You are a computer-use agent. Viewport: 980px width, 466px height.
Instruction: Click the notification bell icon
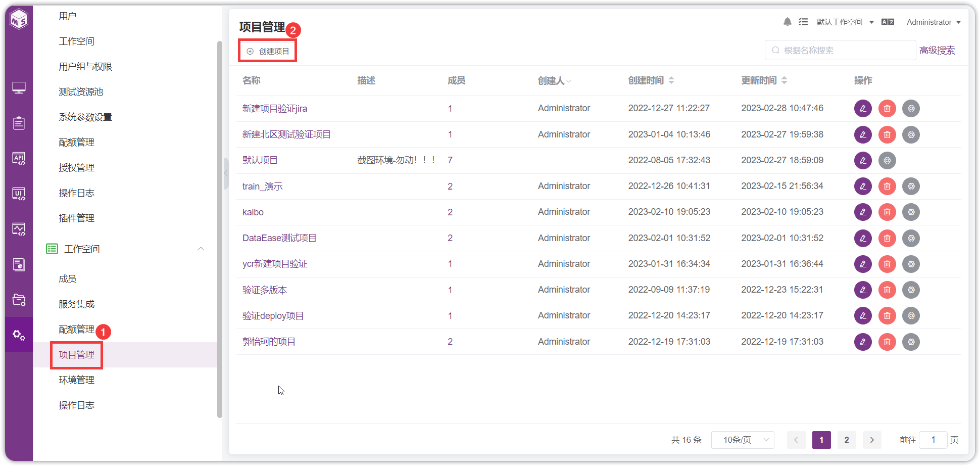click(x=787, y=22)
